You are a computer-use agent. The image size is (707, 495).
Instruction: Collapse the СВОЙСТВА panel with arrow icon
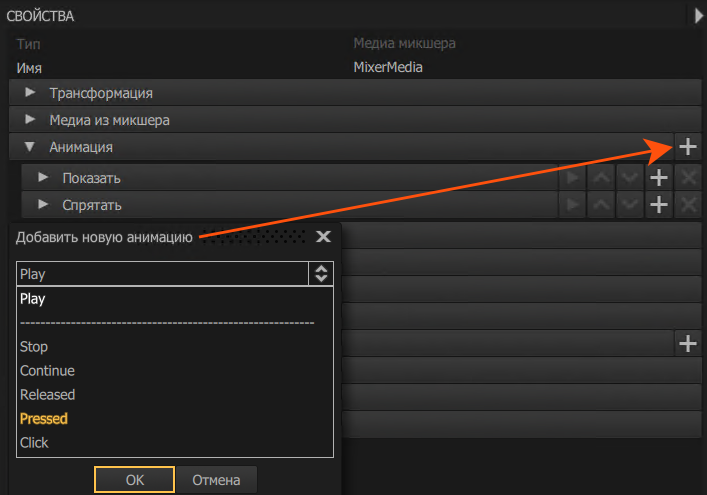[697, 15]
